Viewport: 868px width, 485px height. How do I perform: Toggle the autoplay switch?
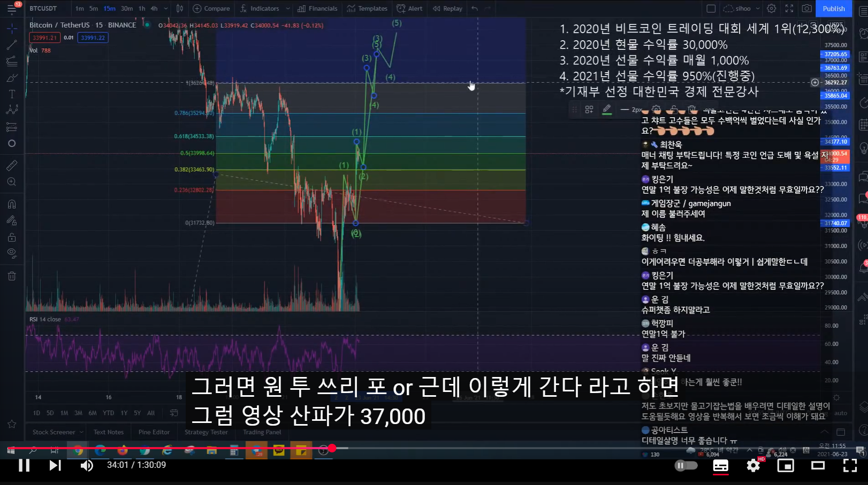(x=686, y=466)
